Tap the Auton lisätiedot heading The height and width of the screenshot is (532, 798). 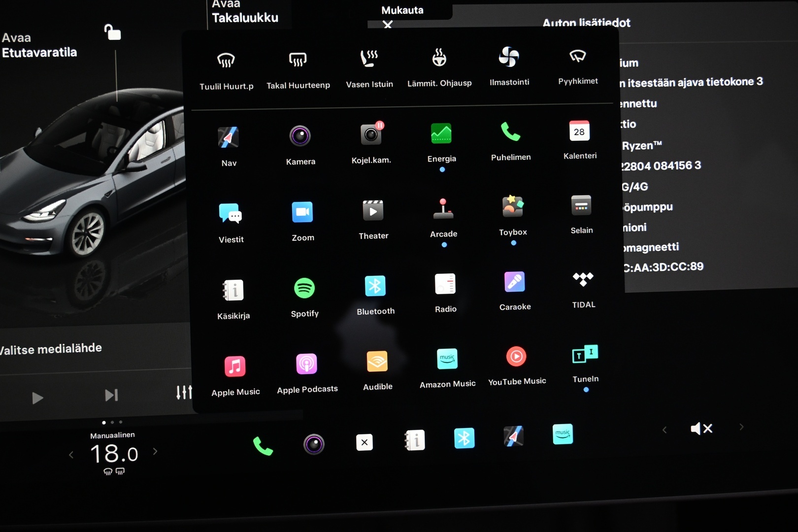pyautogui.click(x=586, y=23)
